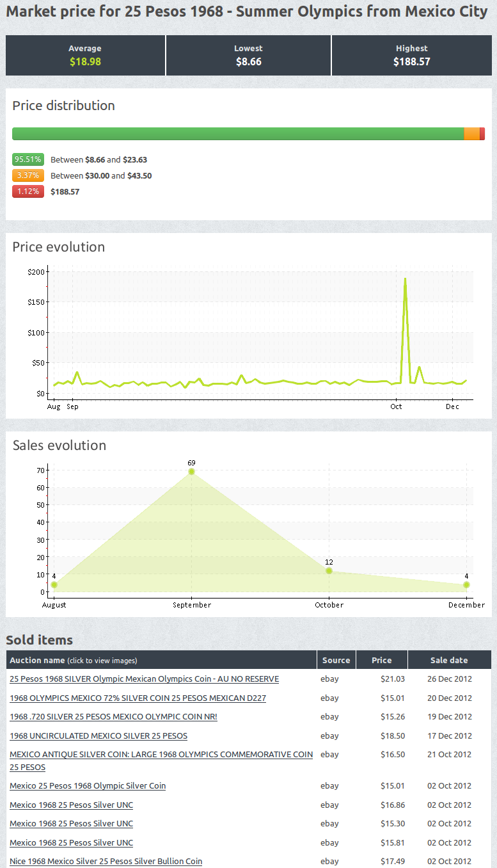Click the 'Auction name' column header
The height and width of the screenshot is (868, 497).
point(161,660)
